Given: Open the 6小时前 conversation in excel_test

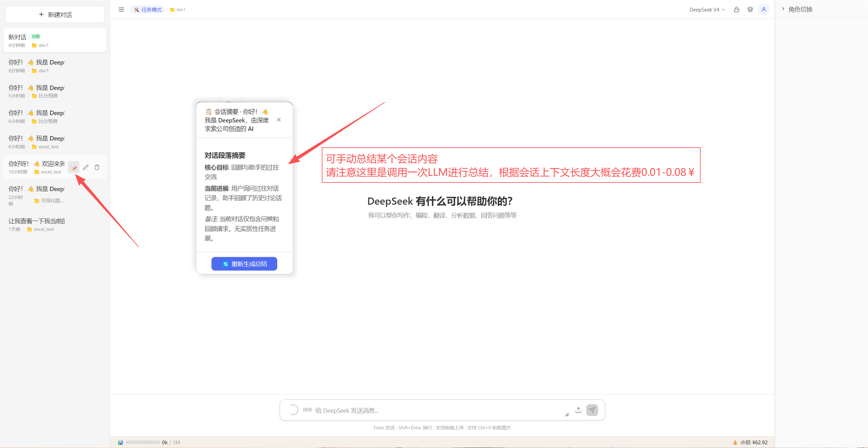Looking at the screenshot, I should pyautogui.click(x=55, y=142).
